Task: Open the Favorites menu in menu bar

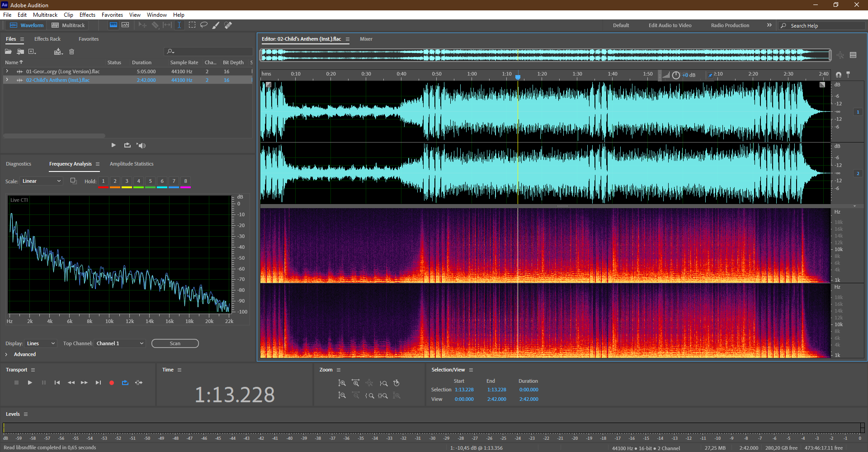Action: (x=112, y=15)
